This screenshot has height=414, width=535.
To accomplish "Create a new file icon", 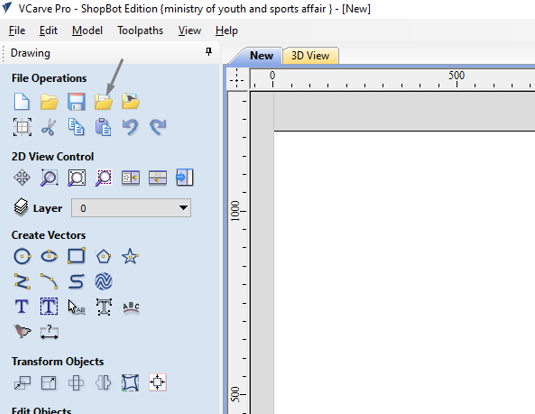I will 22,102.
